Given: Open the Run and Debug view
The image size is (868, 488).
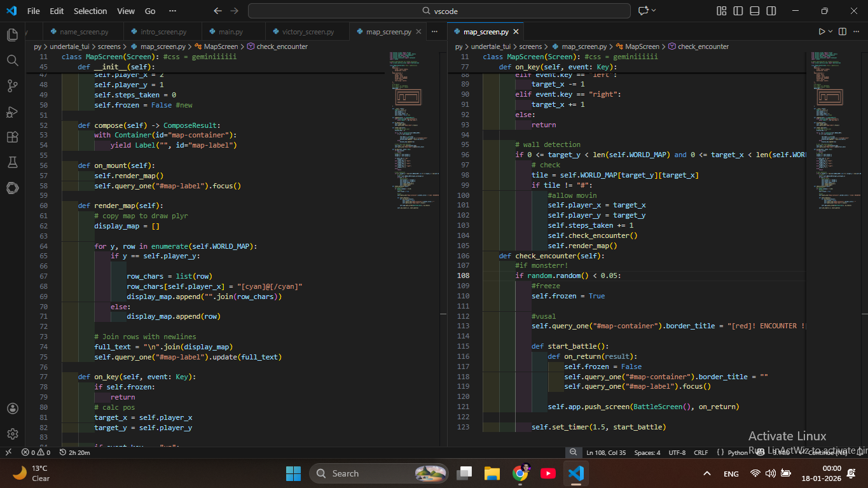Looking at the screenshot, I should click(12, 112).
